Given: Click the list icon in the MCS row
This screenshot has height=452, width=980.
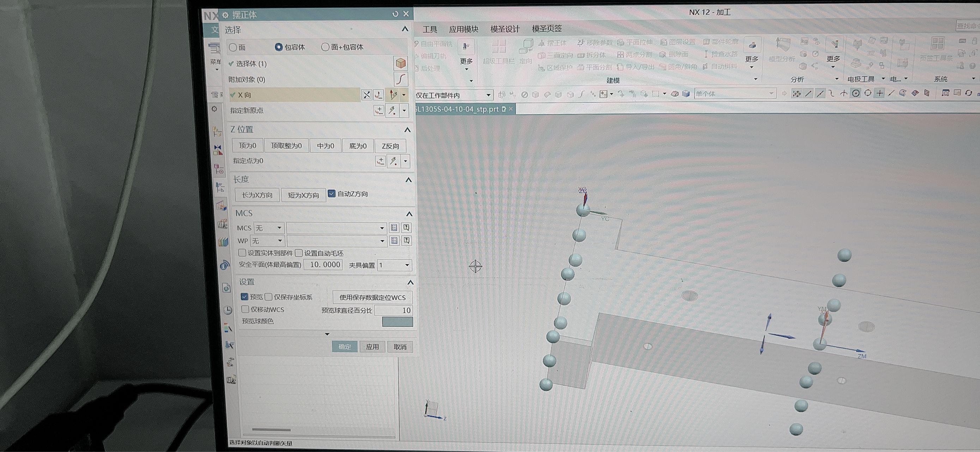Looking at the screenshot, I should [394, 228].
